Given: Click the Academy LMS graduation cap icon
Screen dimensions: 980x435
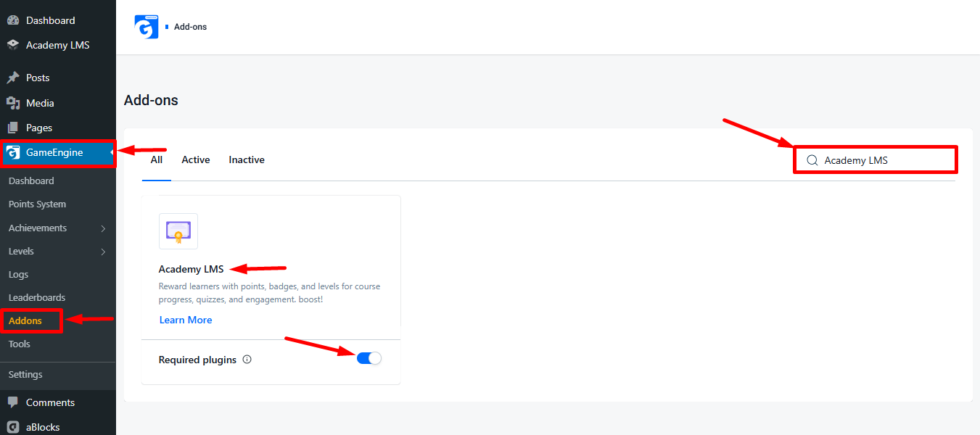Looking at the screenshot, I should click(13, 45).
